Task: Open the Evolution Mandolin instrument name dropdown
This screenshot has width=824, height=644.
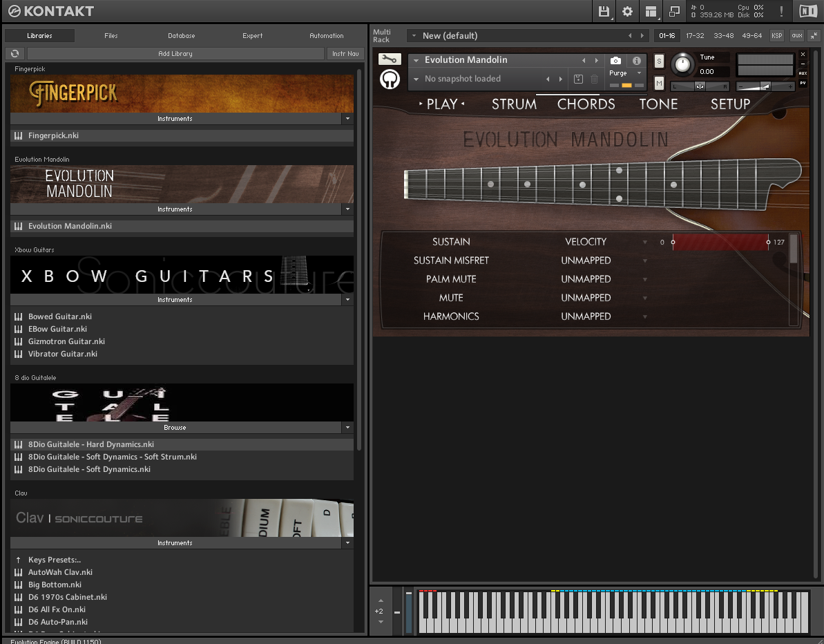Action: click(416, 60)
